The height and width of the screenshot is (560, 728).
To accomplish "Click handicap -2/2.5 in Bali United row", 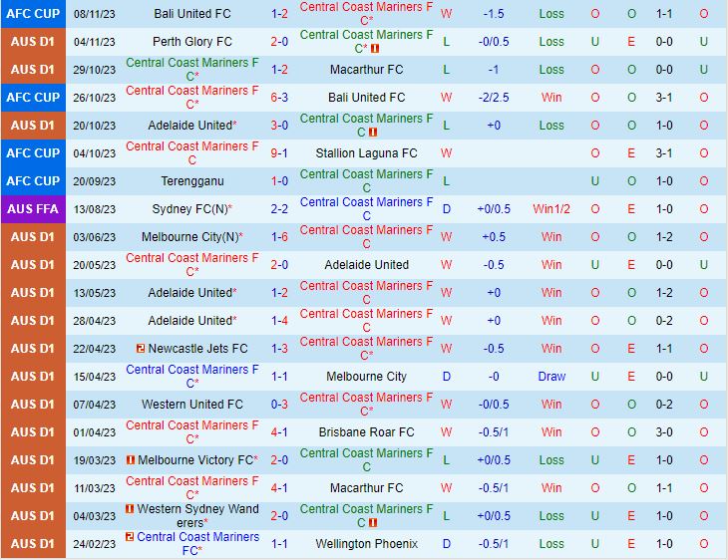I will (494, 98).
